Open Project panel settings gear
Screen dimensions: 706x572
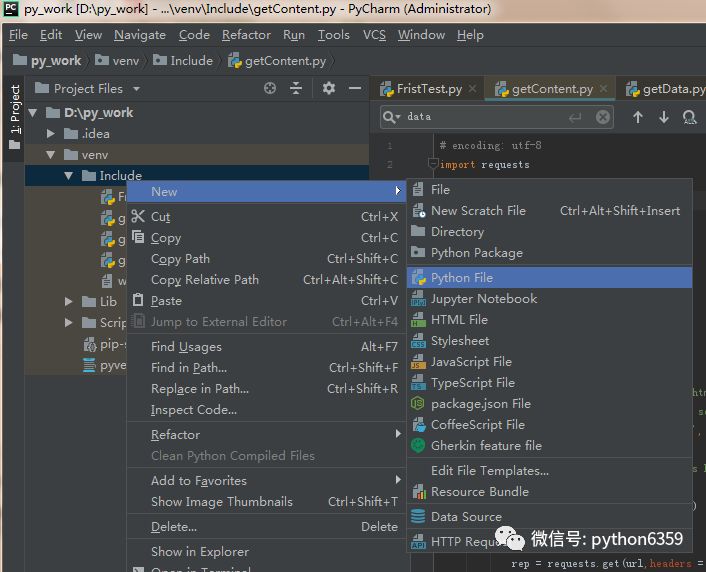(x=329, y=88)
